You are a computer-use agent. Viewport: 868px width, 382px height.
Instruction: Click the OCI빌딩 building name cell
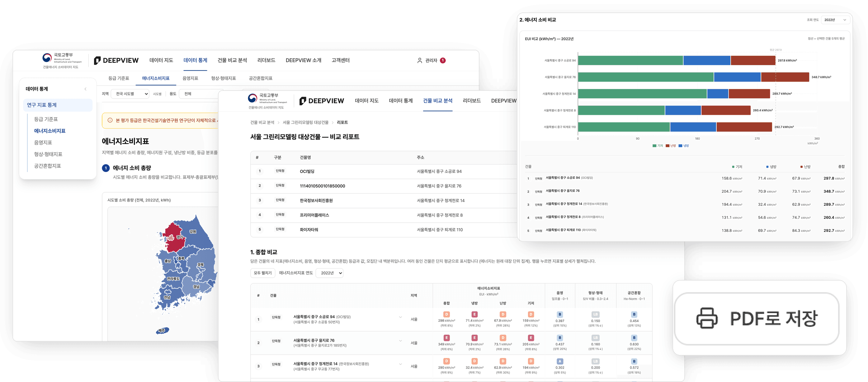coord(307,172)
